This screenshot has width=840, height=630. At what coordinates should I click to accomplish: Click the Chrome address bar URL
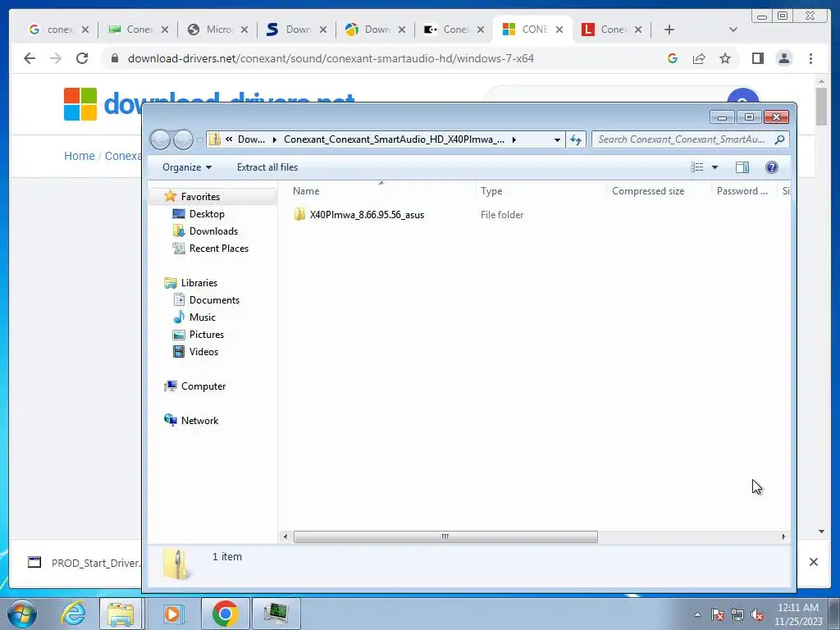tap(331, 58)
